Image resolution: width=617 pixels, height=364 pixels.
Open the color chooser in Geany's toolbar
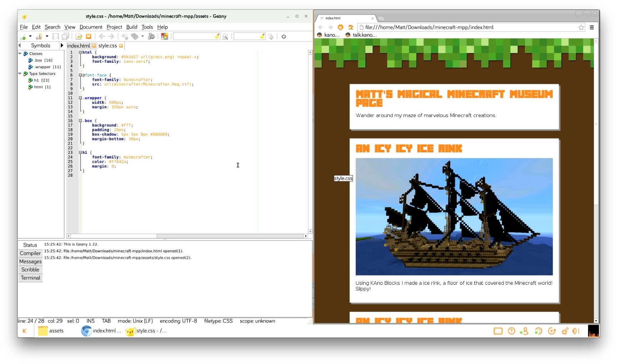pos(165,36)
